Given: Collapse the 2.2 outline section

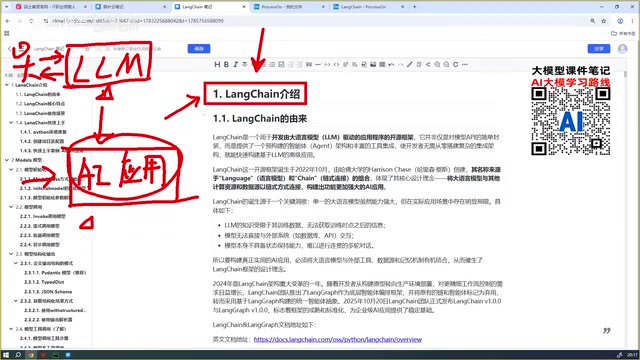Looking at the screenshot, I should [x=11, y=207].
